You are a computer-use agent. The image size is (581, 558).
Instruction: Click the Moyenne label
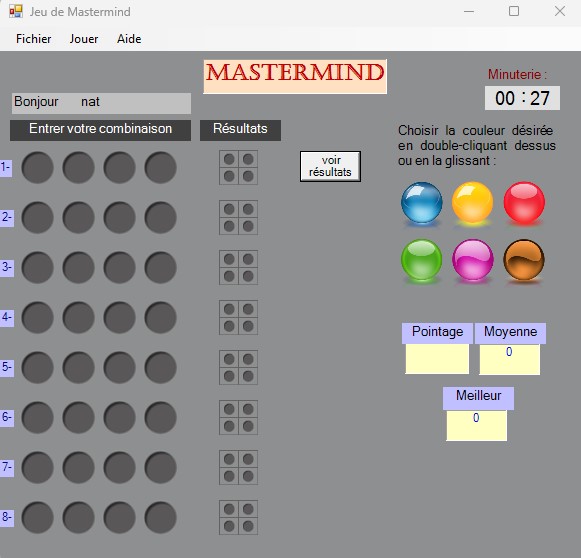[510, 333]
